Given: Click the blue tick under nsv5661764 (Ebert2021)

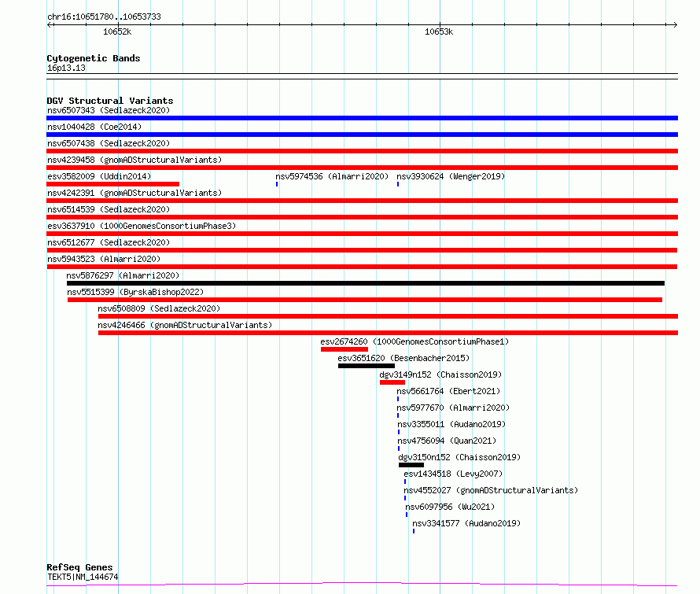Looking at the screenshot, I should [398, 399].
